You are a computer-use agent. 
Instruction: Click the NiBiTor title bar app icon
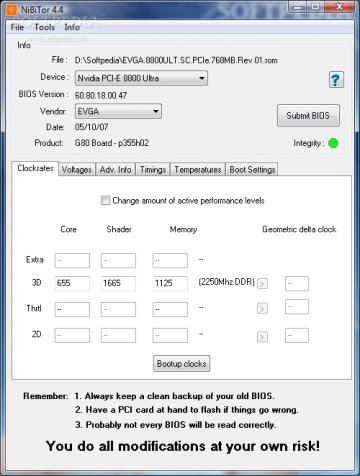pyautogui.click(x=12, y=10)
